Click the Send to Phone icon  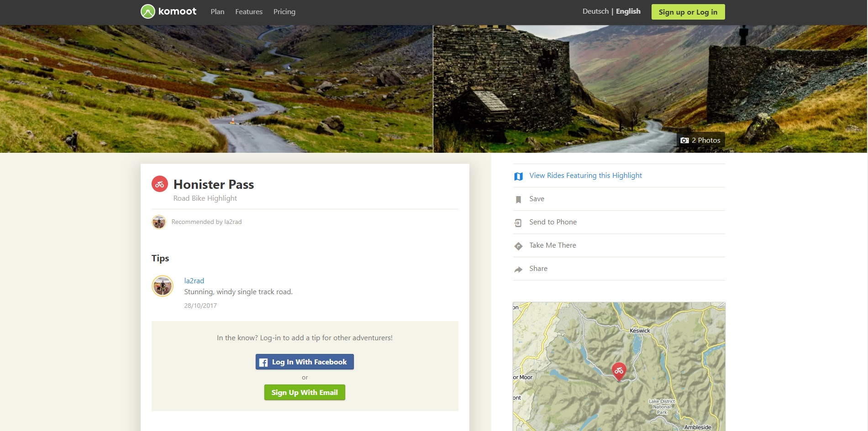coord(518,223)
